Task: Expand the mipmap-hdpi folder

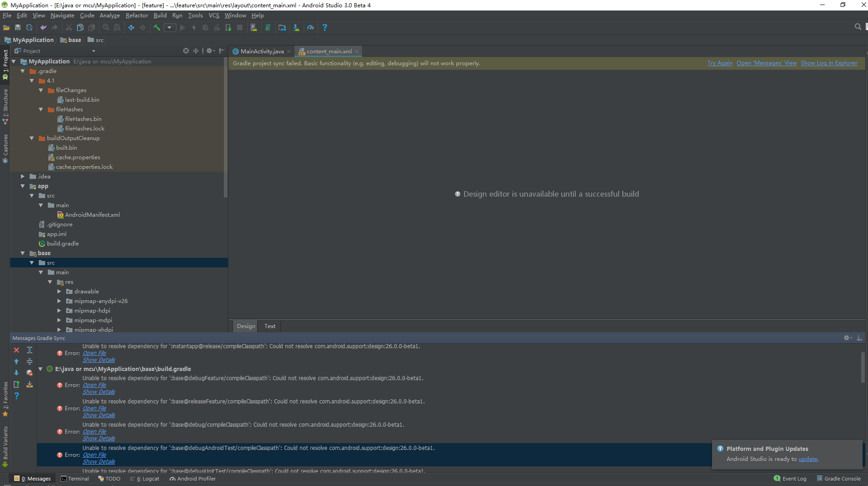Action: click(59, 311)
